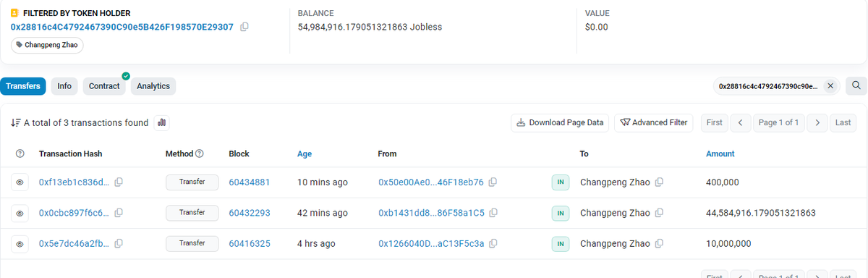Screen dimensions: 868x278
Task: Click amount 44,584,916.179051321863
Action: [761, 213]
